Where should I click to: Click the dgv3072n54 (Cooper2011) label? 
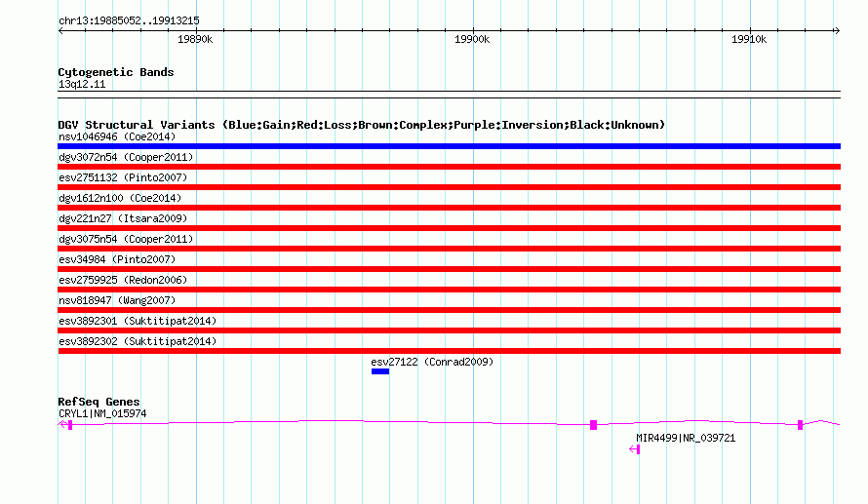(x=126, y=157)
